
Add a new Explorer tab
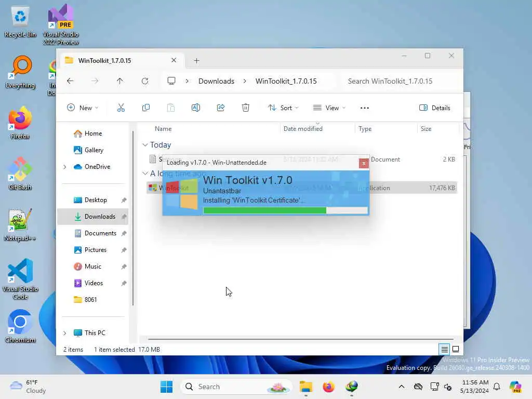(196, 61)
